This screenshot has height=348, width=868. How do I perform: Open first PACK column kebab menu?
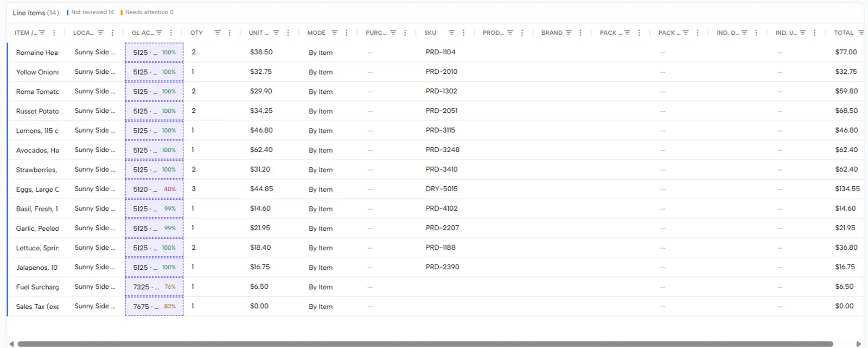pos(639,33)
